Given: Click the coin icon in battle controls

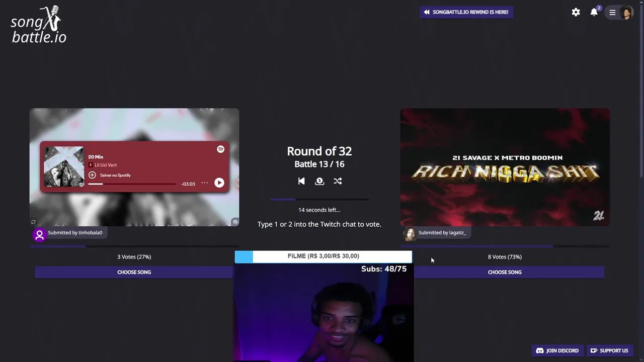Looking at the screenshot, I should pyautogui.click(x=319, y=181).
